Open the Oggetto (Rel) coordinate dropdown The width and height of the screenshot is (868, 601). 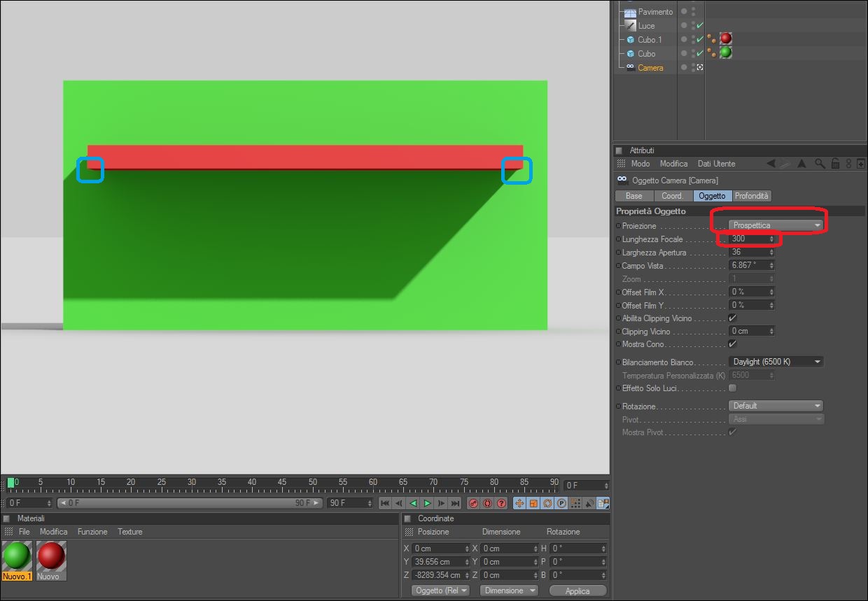tap(440, 591)
